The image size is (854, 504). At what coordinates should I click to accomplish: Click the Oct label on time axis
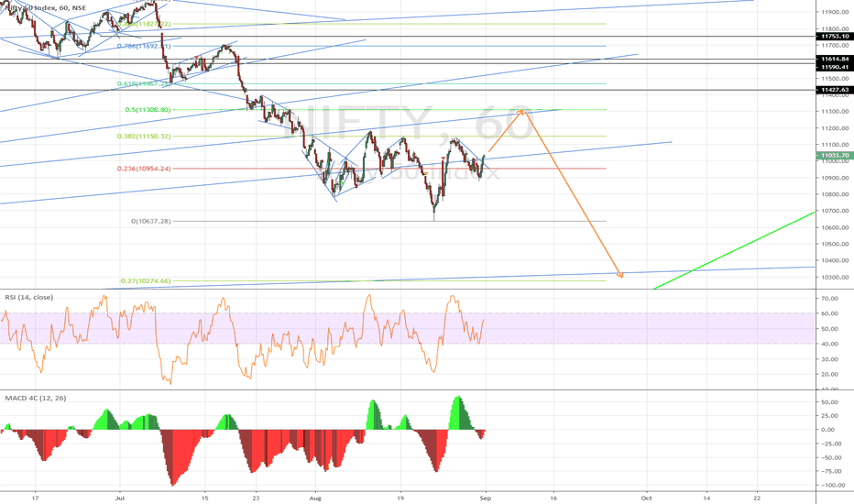(x=647, y=498)
